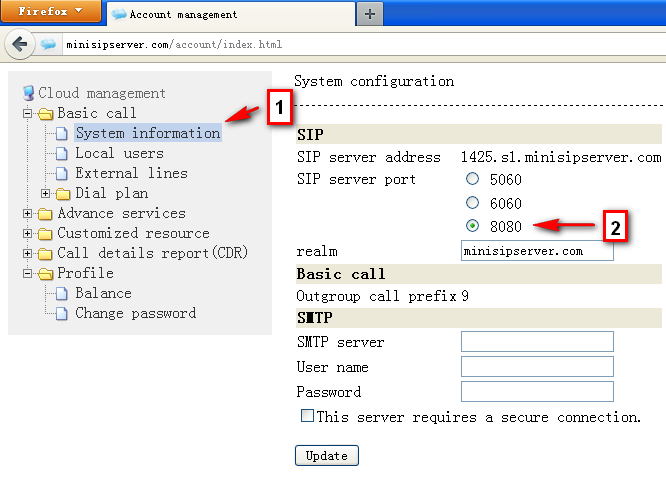Collapse the Profile folder
Screen dimensions: 666x477
click(27, 273)
